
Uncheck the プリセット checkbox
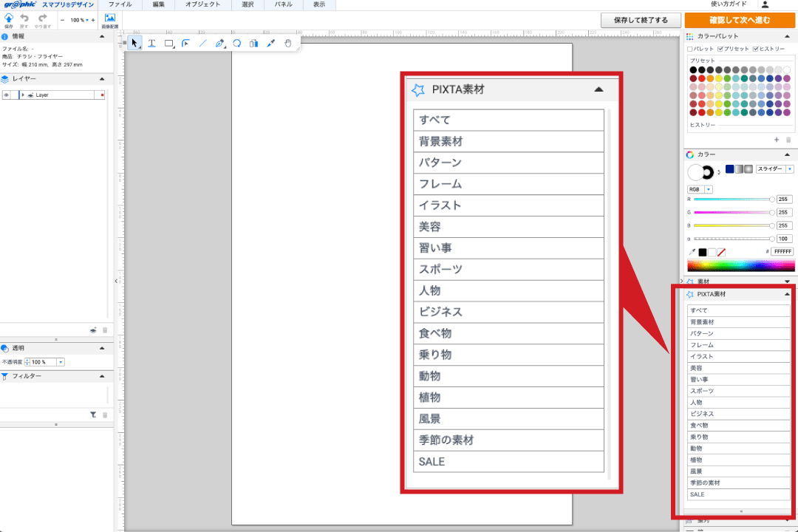tap(720, 50)
